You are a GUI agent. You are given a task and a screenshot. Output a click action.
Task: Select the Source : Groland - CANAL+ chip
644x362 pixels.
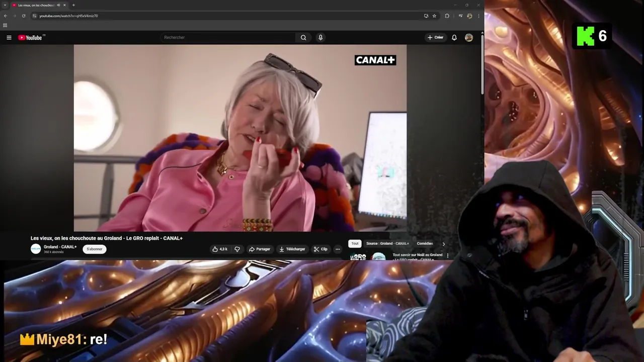point(387,243)
